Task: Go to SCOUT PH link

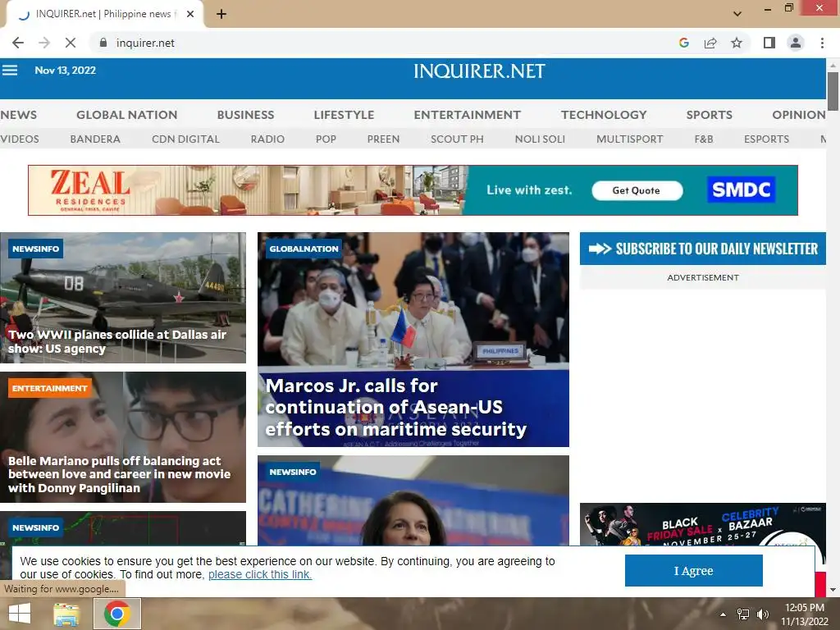Action: (457, 139)
